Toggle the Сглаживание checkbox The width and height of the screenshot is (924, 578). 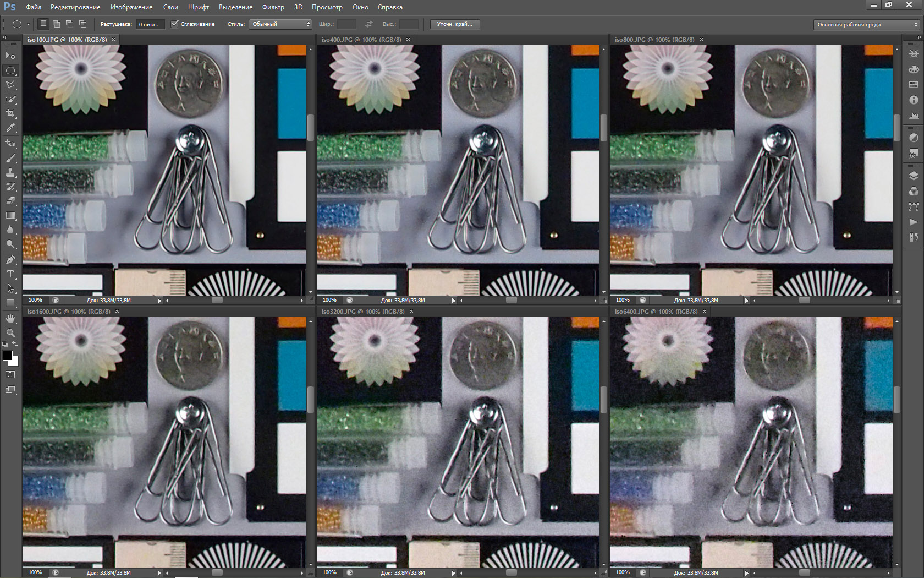(x=175, y=24)
